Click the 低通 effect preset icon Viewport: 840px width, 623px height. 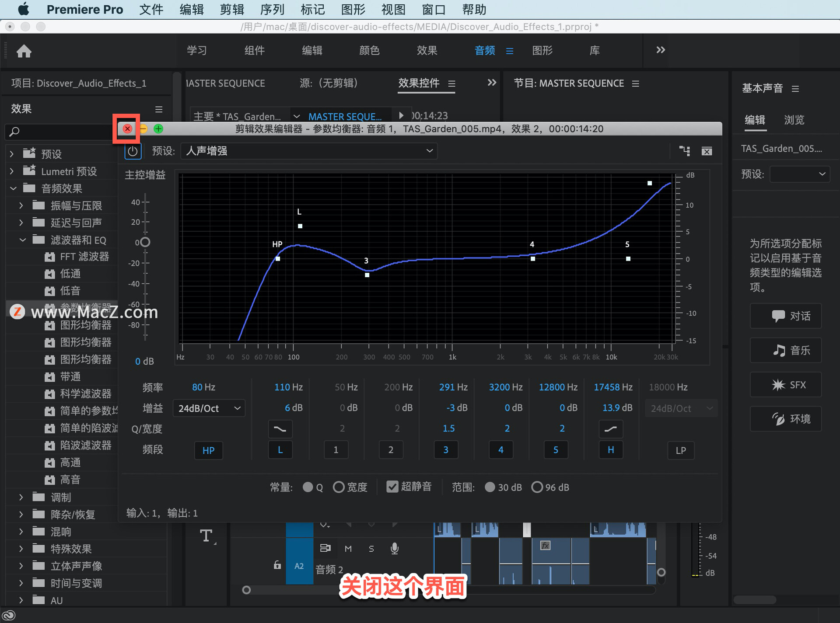50,274
